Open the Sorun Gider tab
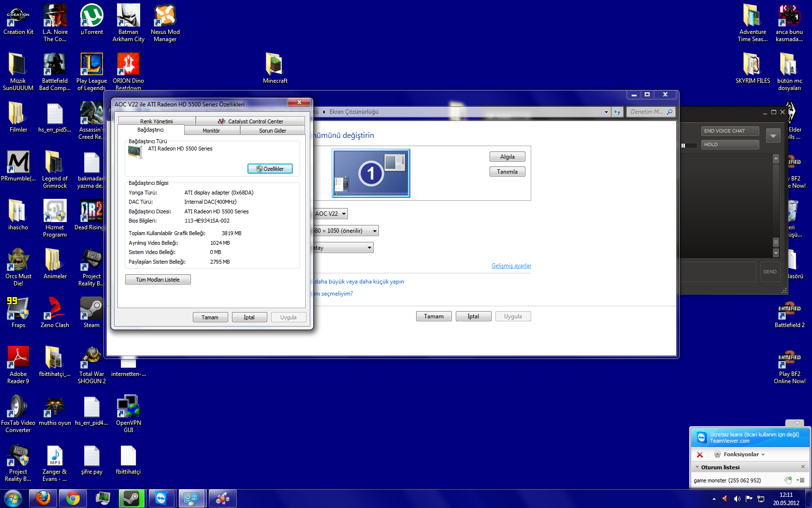 pyautogui.click(x=273, y=131)
